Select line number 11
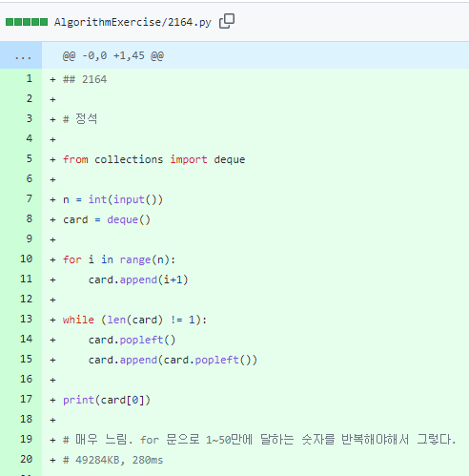The height and width of the screenshot is (476, 469). click(26, 279)
